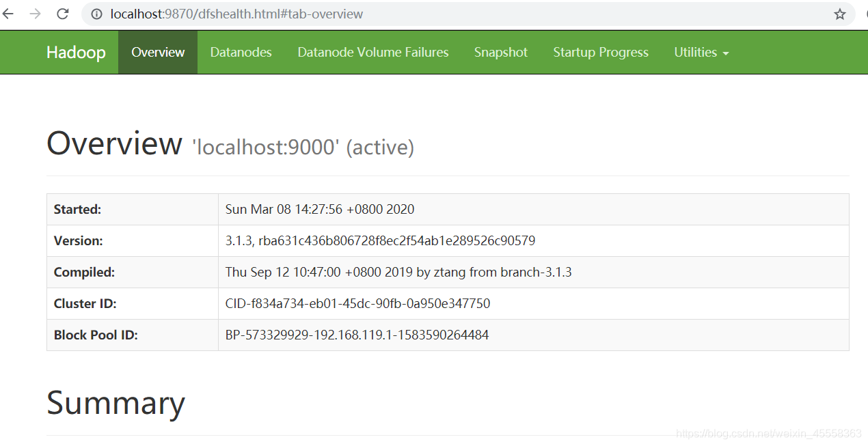The width and height of the screenshot is (868, 446).
Task: Reload the page with the refresh icon
Action: (62, 14)
